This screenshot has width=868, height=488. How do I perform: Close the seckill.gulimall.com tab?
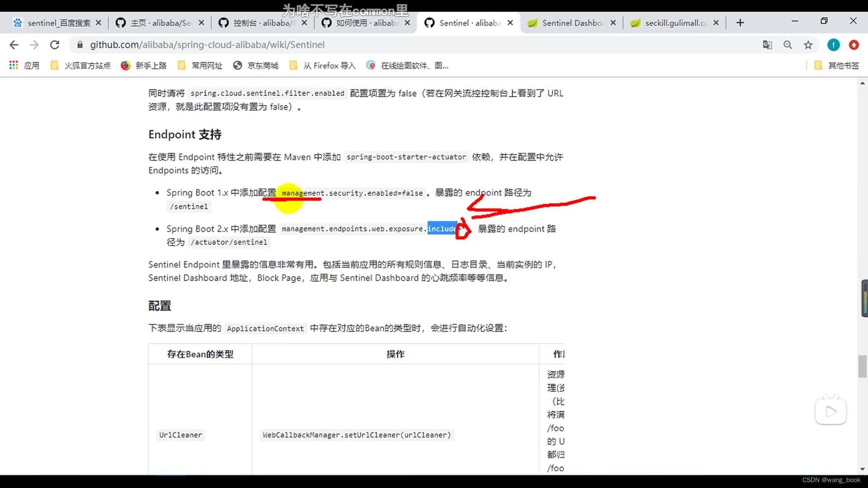[716, 23]
